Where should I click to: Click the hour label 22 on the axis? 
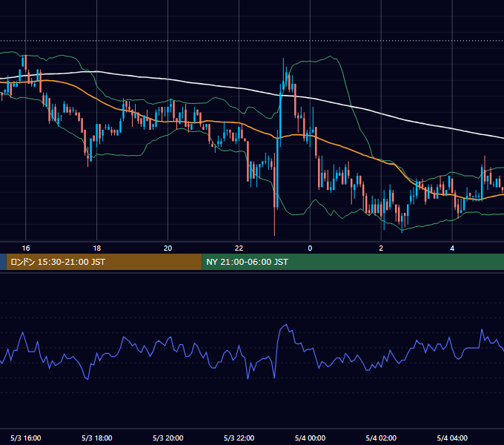(x=239, y=248)
